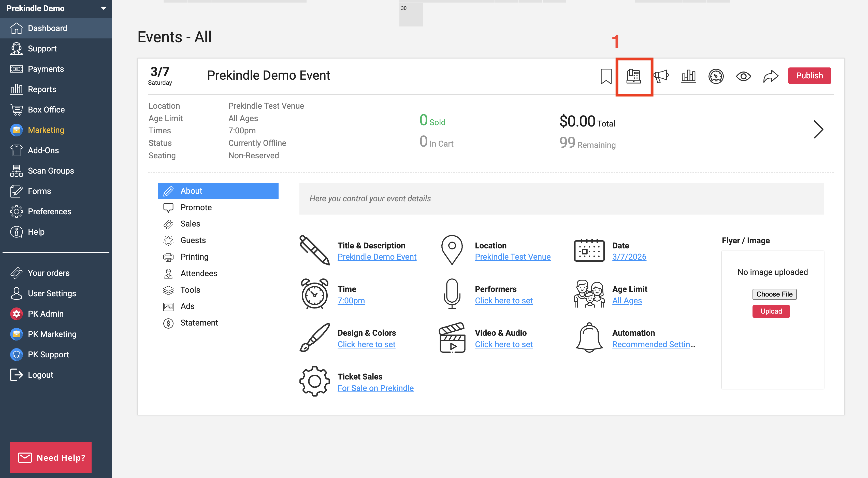
Task: Select the Sales tab in event menu
Action: click(x=190, y=224)
